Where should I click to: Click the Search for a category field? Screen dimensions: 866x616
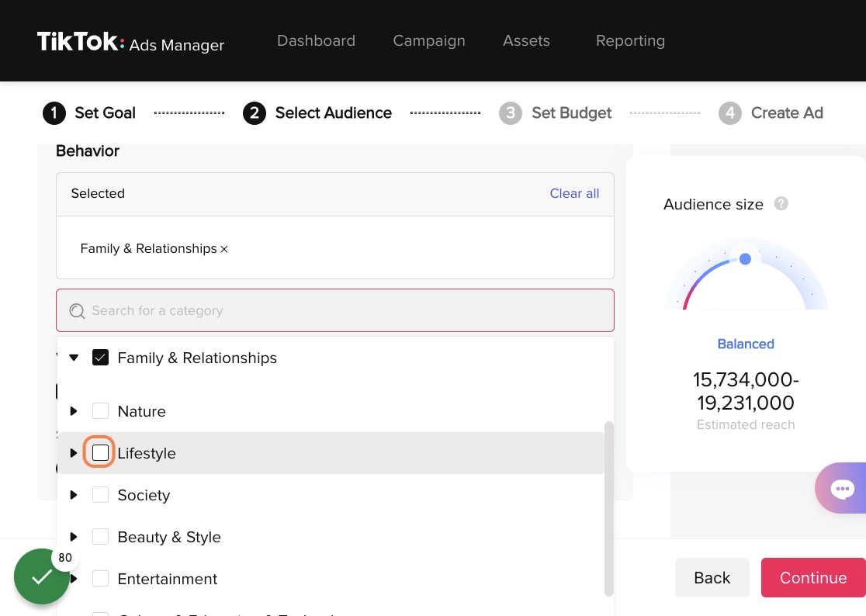(x=335, y=310)
